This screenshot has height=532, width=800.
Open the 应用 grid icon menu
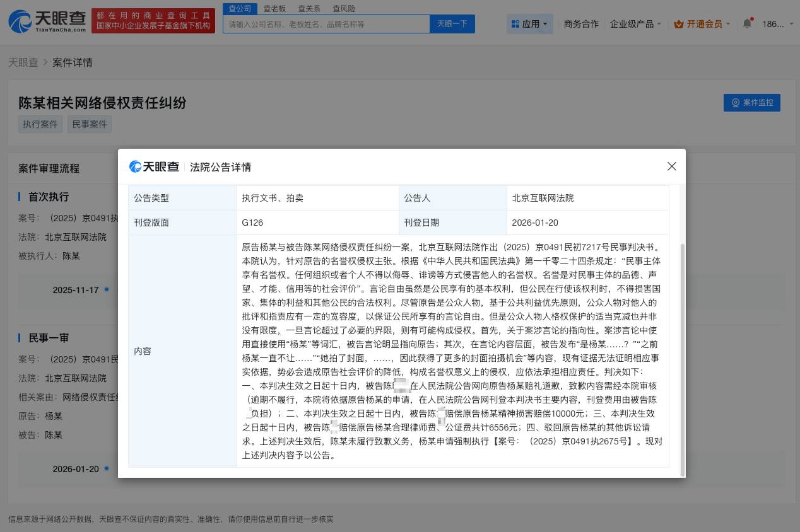[516, 23]
